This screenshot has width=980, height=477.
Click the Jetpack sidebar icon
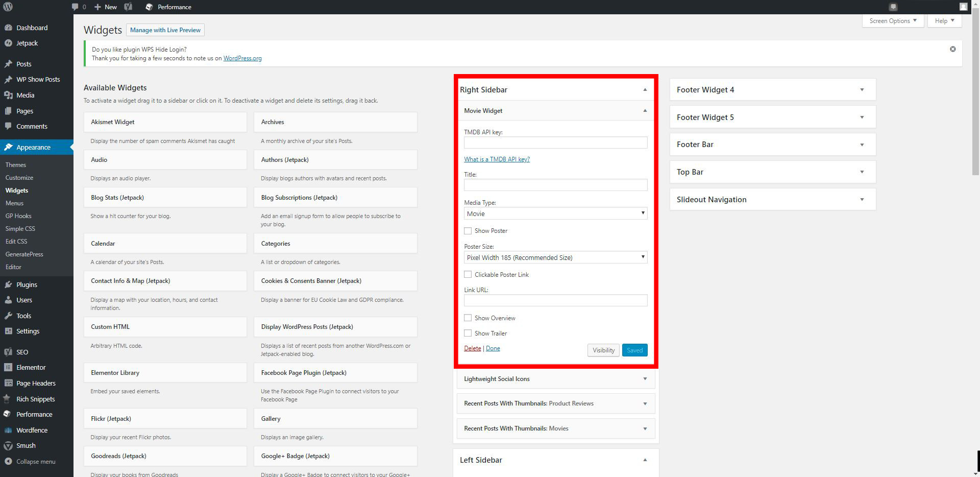coord(8,43)
